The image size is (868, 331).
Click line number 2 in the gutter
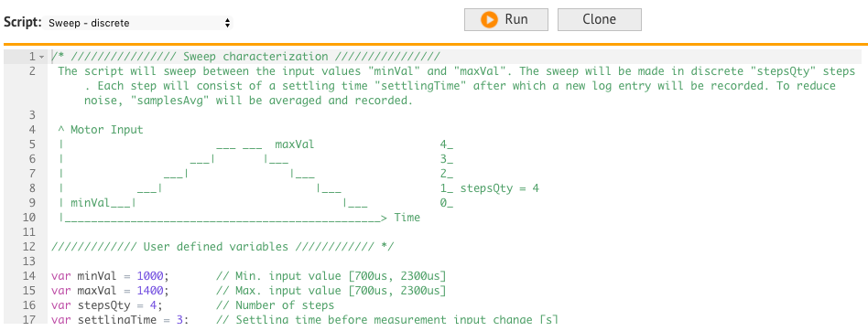[x=32, y=71]
